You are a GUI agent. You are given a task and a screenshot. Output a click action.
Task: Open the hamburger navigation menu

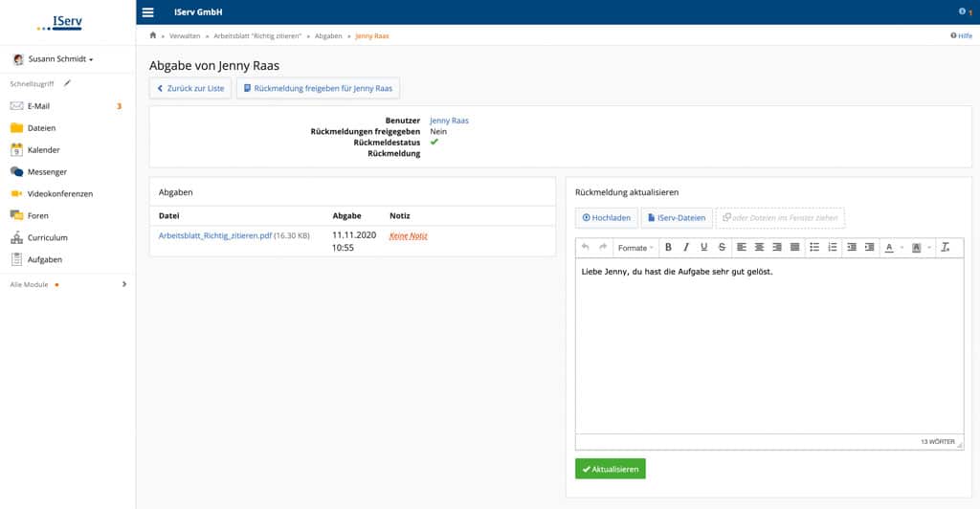pyautogui.click(x=147, y=11)
